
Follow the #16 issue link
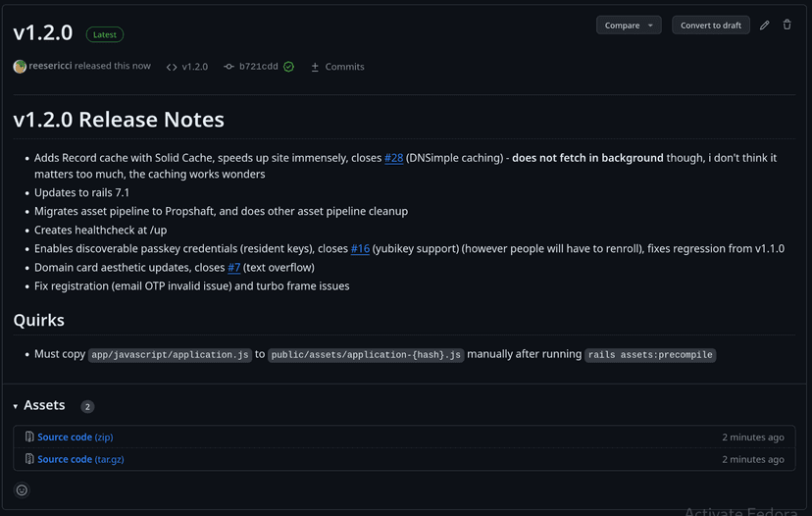click(360, 249)
